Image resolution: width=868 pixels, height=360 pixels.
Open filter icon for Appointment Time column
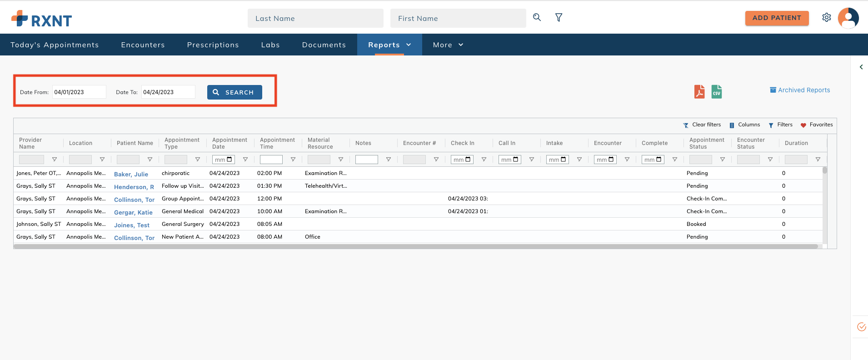tap(293, 160)
